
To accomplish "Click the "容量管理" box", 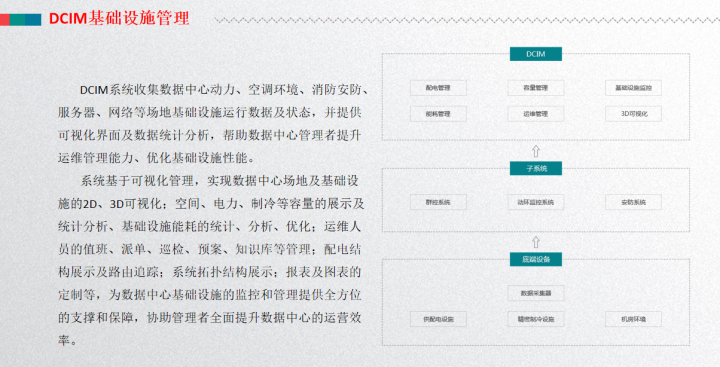I will click(535, 88).
